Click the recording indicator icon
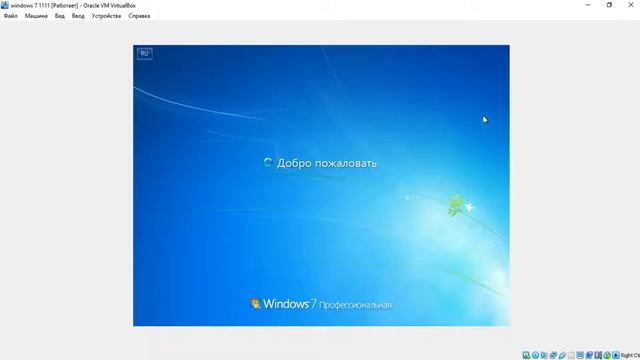This screenshot has width=640, height=360. point(589,355)
